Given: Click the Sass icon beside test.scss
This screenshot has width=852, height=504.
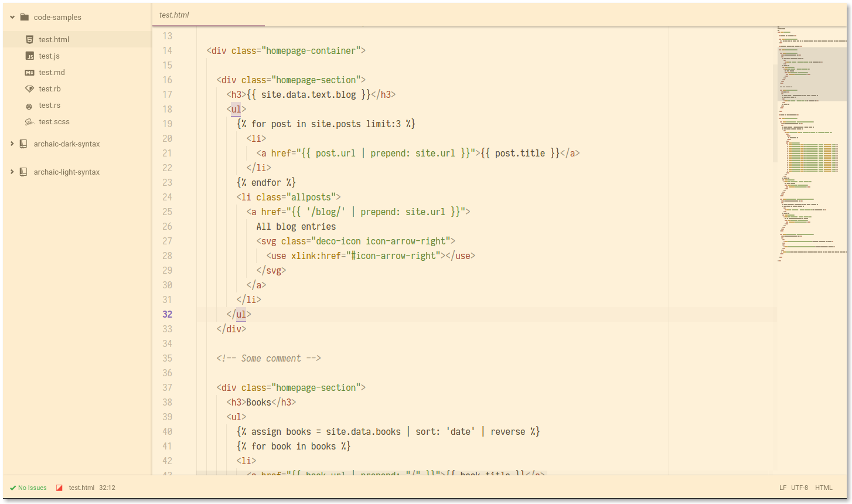Looking at the screenshot, I should [x=29, y=122].
